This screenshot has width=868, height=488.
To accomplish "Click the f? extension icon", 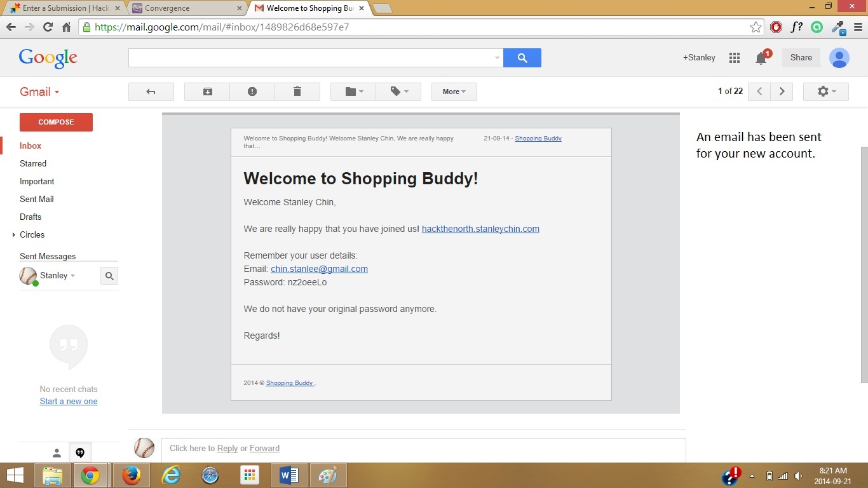I will point(796,27).
